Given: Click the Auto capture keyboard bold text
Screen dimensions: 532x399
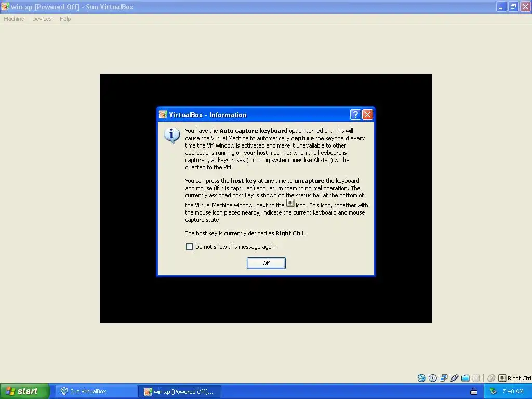Looking at the screenshot, I should 254,131.
